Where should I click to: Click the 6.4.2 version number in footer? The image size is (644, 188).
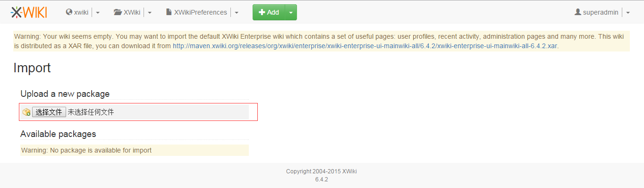322,179
